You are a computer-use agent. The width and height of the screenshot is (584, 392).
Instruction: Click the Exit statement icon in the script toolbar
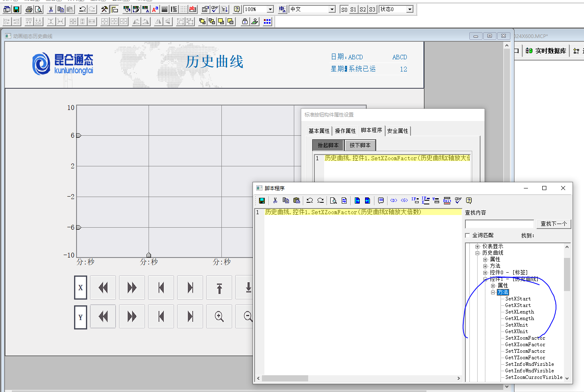447,200
